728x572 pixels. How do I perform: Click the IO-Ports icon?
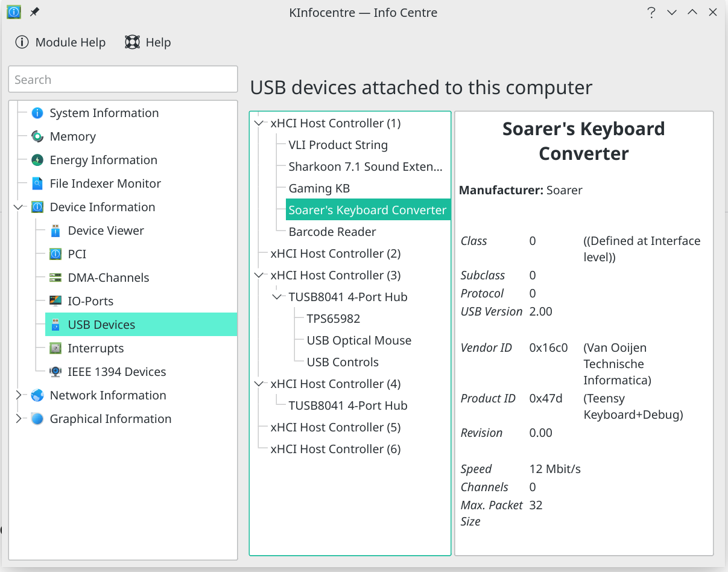pos(55,301)
